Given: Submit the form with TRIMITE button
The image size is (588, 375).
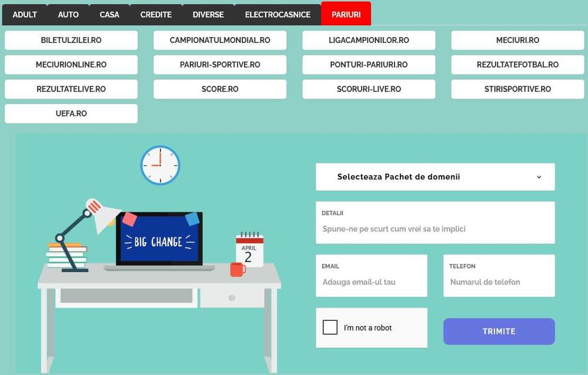Looking at the screenshot, I should [x=499, y=332].
